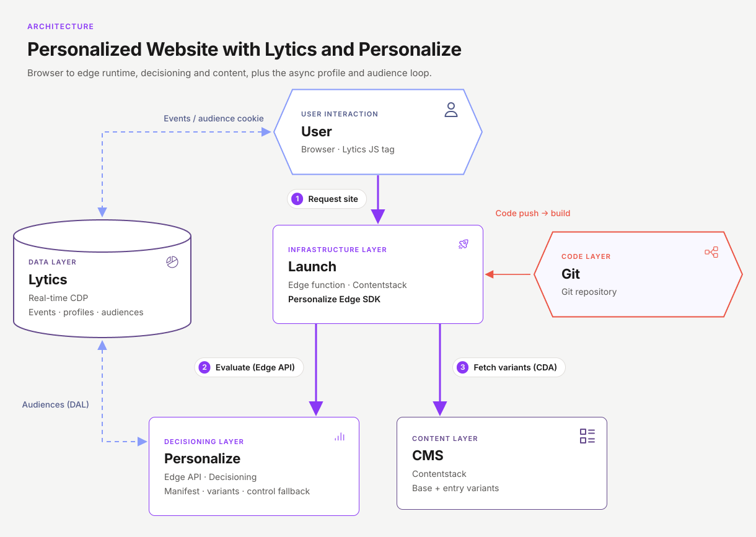Click 'INFRASTRUCTURE LAYER' caption

338,250
